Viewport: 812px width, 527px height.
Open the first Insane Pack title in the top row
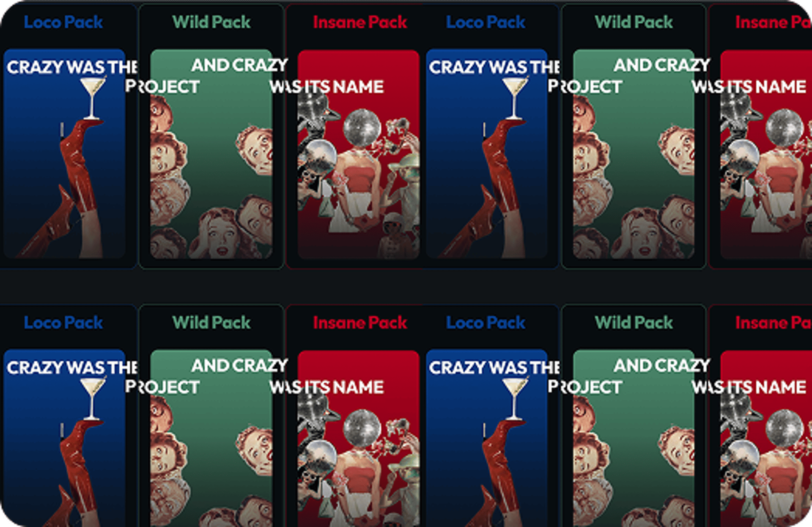pos(360,22)
